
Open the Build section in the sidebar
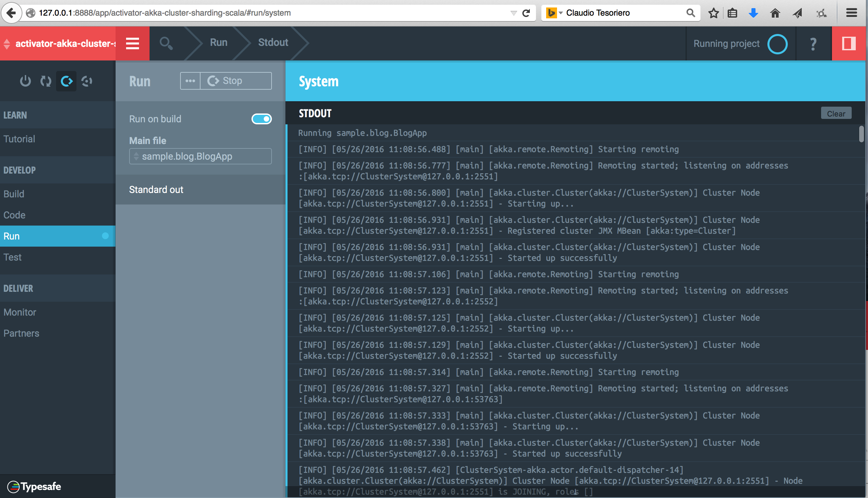pos(14,194)
